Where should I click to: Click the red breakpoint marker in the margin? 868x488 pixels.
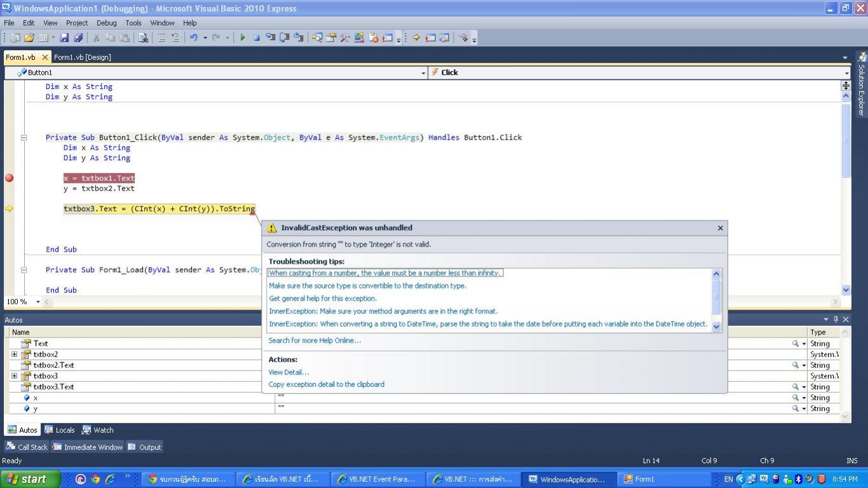pos(9,178)
